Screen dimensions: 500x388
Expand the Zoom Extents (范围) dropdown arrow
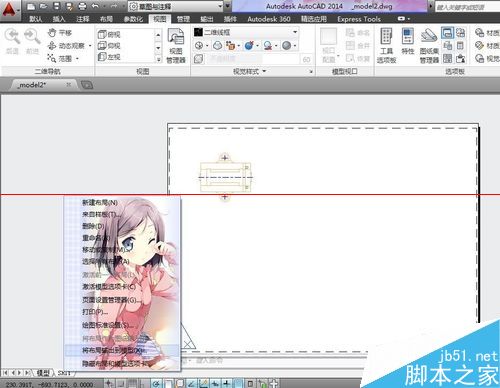pyautogui.click(x=78, y=59)
